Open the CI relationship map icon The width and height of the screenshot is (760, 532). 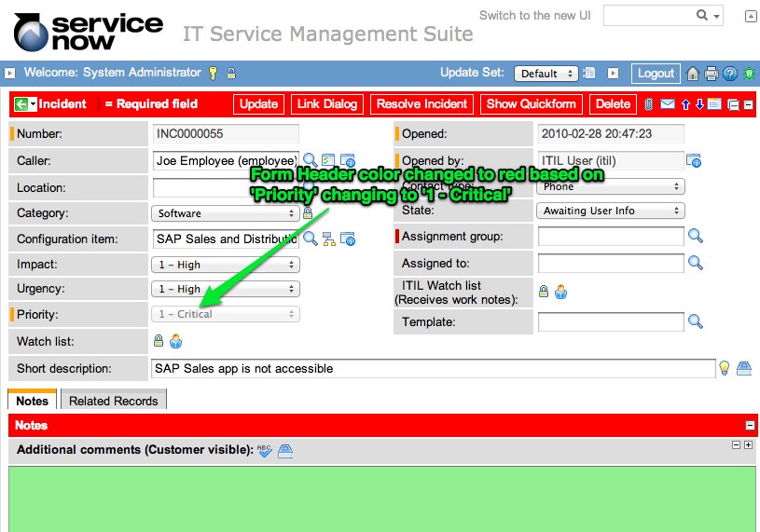point(329,239)
